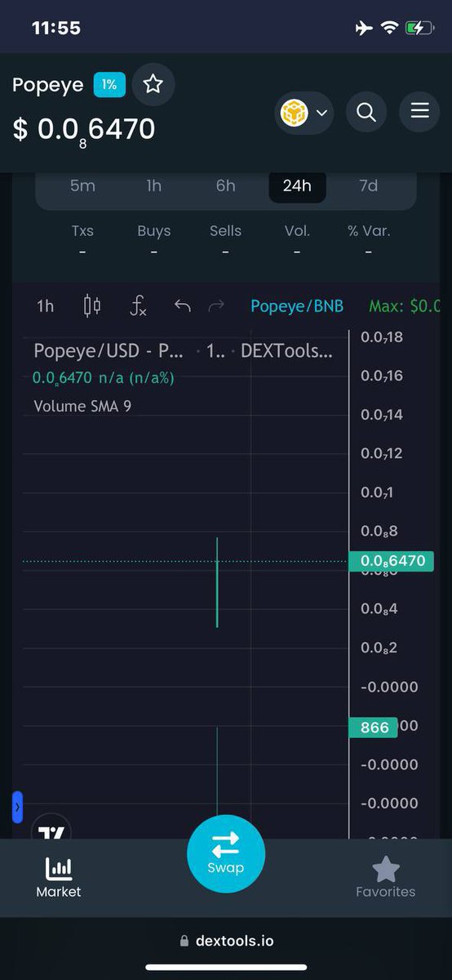The height and width of the screenshot is (980, 452).
Task: Select the 7d stats tab
Action: [369, 186]
